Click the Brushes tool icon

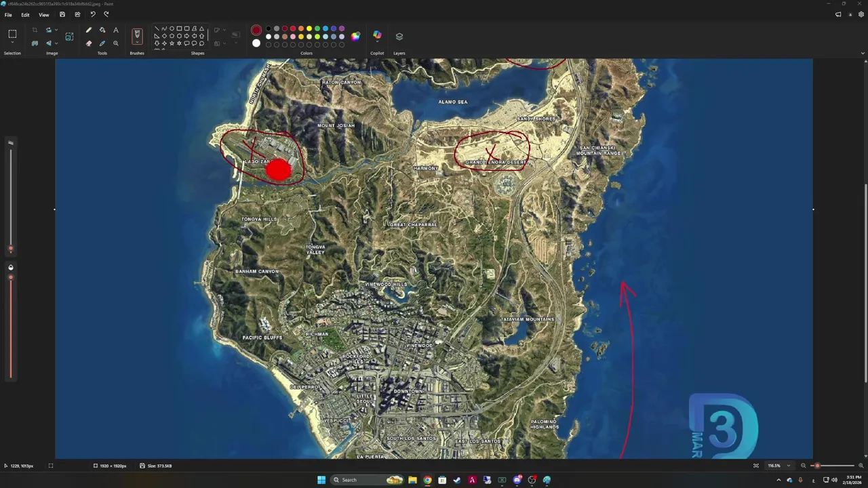point(137,34)
